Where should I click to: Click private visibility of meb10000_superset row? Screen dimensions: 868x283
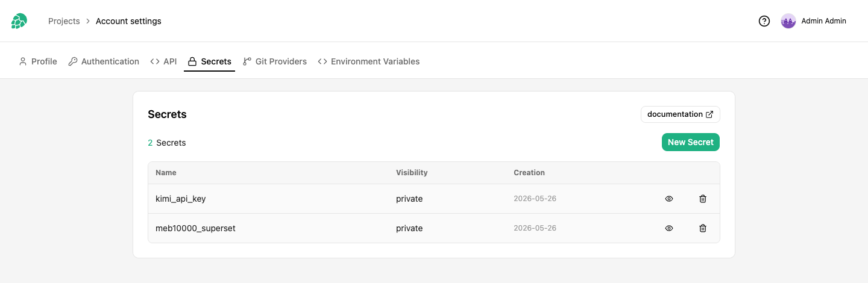tap(409, 228)
